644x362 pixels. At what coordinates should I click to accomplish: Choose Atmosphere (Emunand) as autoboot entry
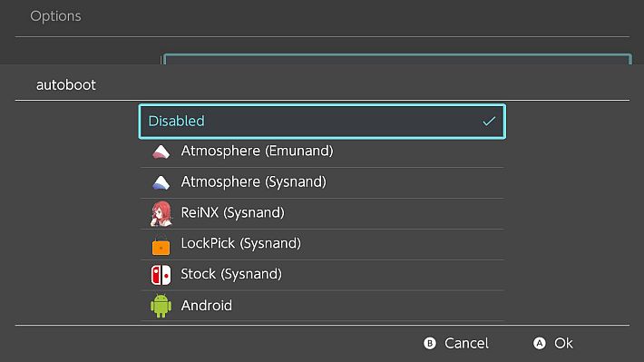pyautogui.click(x=322, y=152)
